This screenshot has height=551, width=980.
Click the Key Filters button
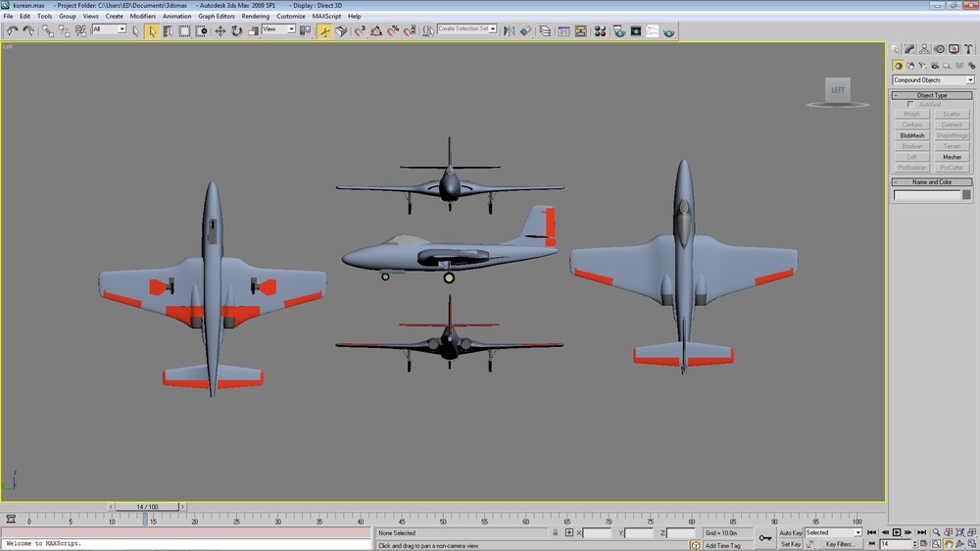coord(839,544)
